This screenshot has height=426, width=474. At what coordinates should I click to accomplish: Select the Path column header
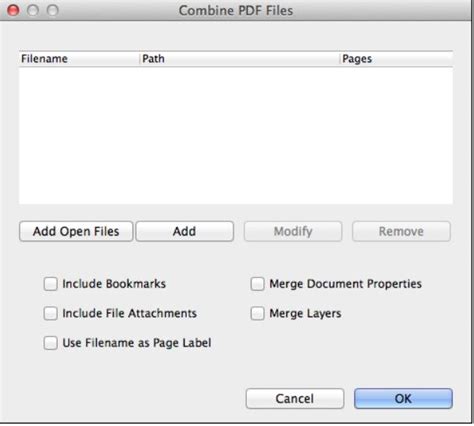(x=239, y=59)
